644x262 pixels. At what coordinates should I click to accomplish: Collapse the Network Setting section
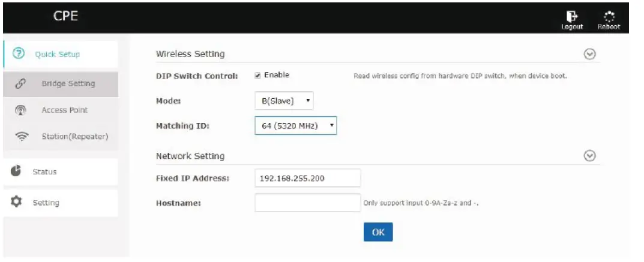(x=589, y=156)
